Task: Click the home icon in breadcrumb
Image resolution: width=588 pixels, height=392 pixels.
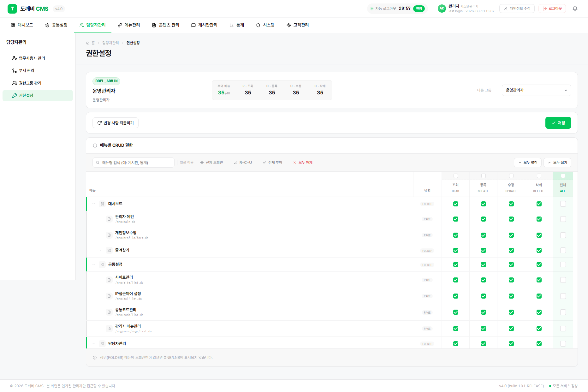Action: [88, 43]
